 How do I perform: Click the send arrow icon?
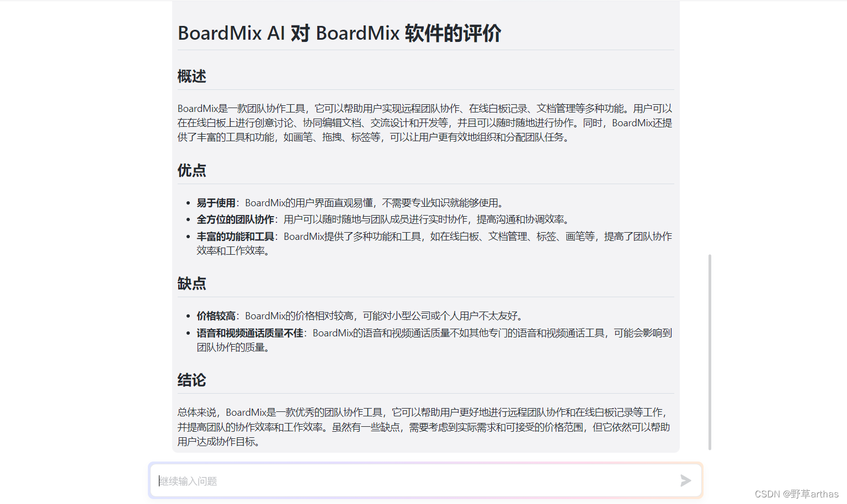685,481
